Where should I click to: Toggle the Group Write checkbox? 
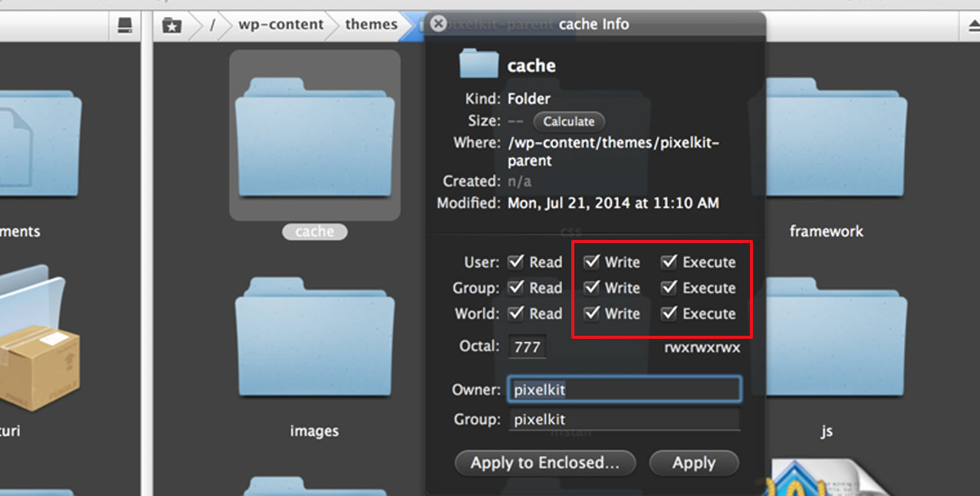pos(591,288)
